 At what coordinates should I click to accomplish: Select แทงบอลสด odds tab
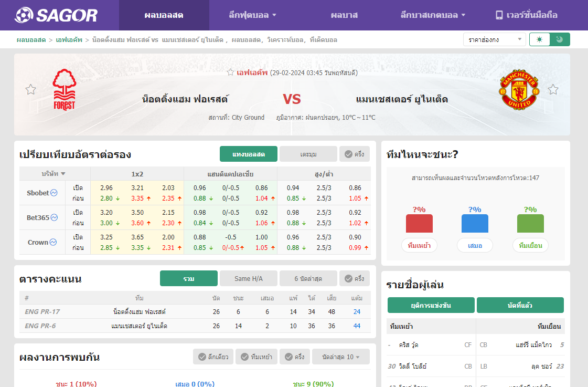249,154
